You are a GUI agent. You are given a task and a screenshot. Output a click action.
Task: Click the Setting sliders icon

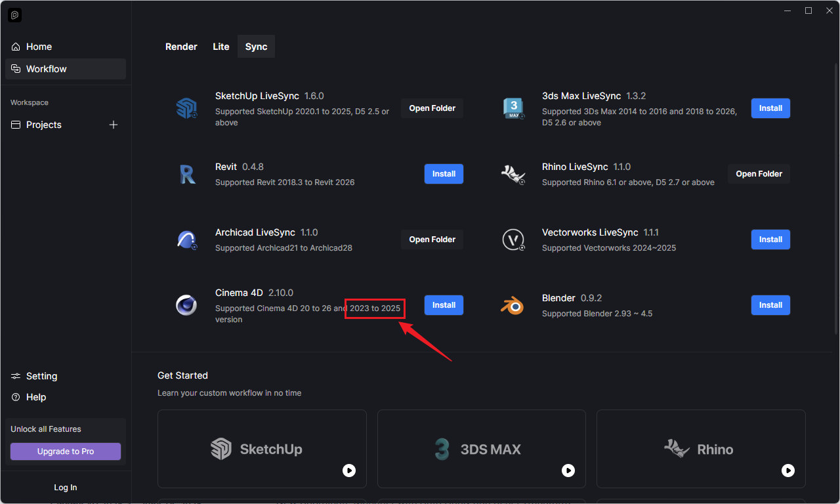click(16, 376)
